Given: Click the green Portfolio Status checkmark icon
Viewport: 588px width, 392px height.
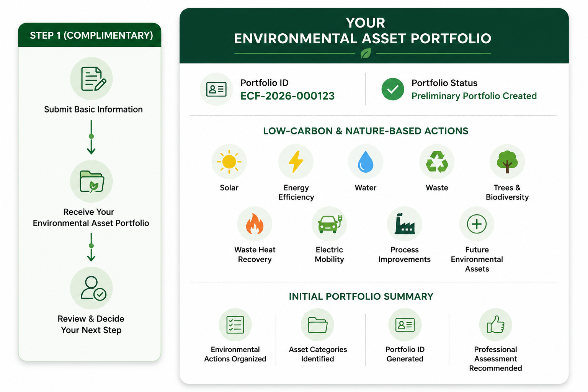Looking at the screenshot, I should click(393, 89).
